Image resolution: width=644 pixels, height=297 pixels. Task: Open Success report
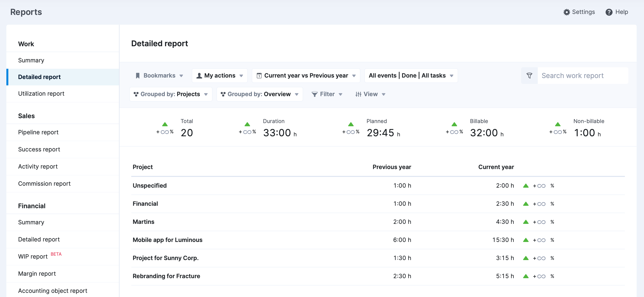[x=63, y=149]
